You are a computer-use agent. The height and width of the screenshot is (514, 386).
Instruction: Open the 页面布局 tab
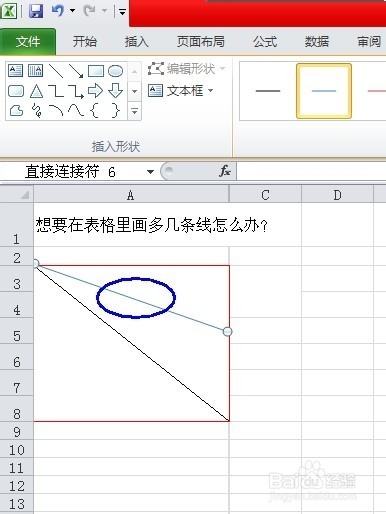click(x=200, y=42)
